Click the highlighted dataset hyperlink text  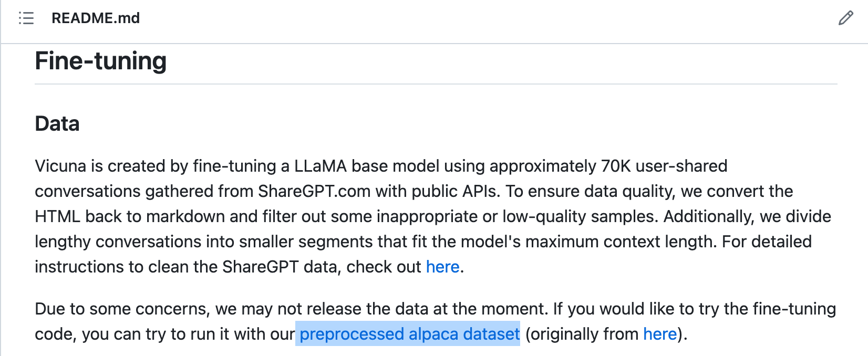(408, 334)
